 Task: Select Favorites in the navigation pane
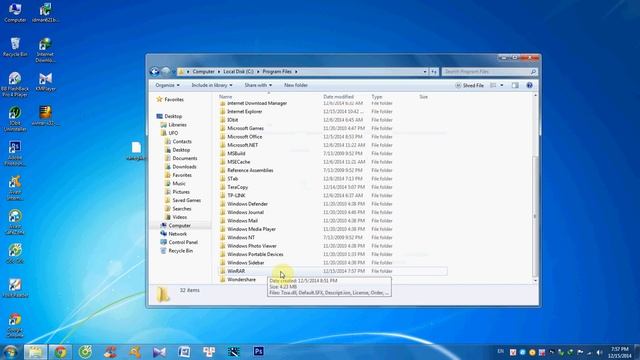171,100
